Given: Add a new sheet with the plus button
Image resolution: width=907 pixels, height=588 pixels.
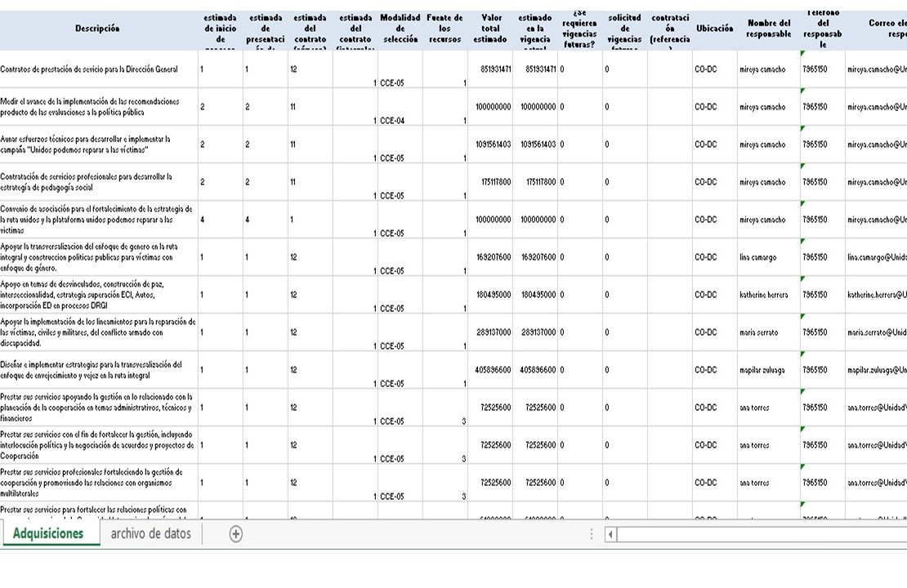Looking at the screenshot, I should [x=236, y=533].
